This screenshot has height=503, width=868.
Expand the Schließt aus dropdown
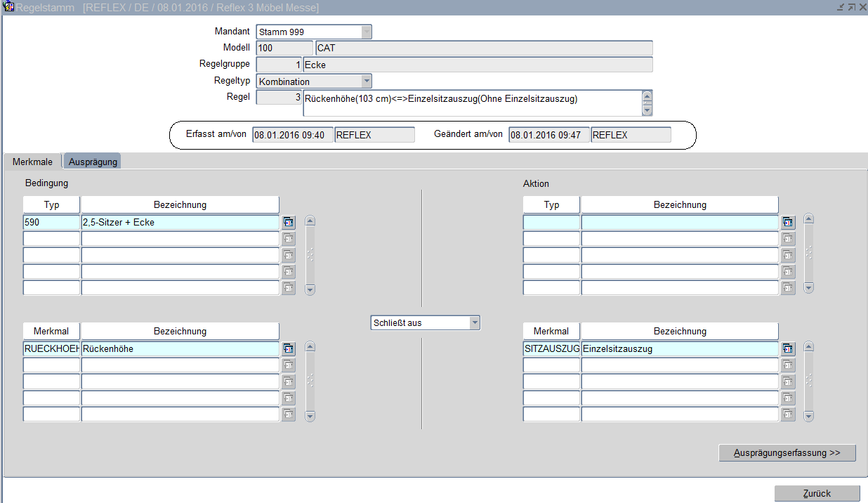[474, 323]
